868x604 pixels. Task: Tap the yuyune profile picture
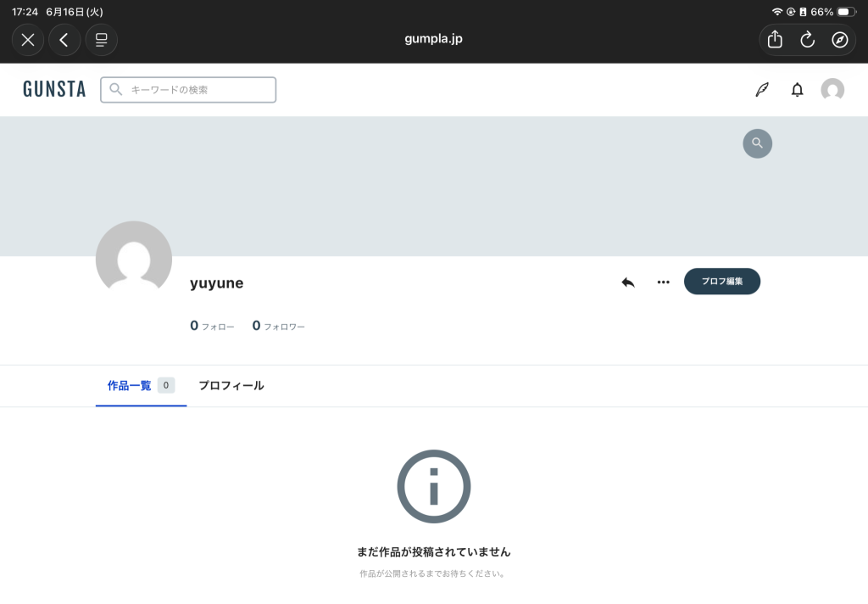click(134, 260)
